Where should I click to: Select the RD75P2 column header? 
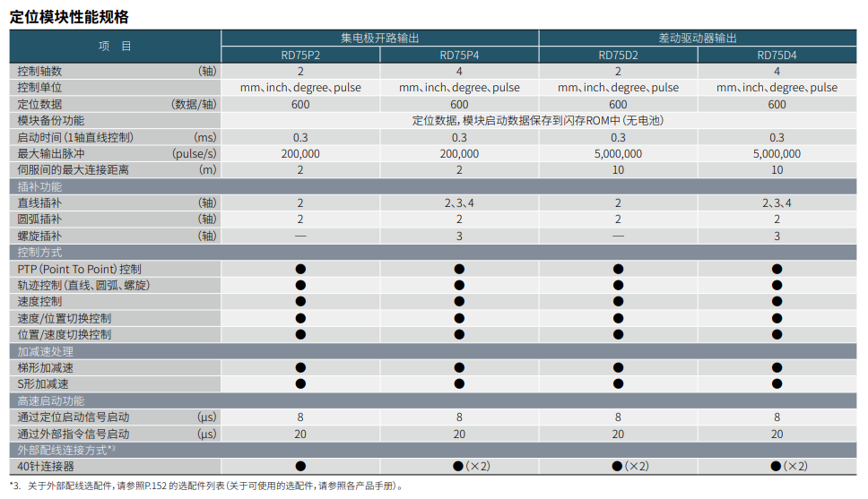[x=300, y=56]
